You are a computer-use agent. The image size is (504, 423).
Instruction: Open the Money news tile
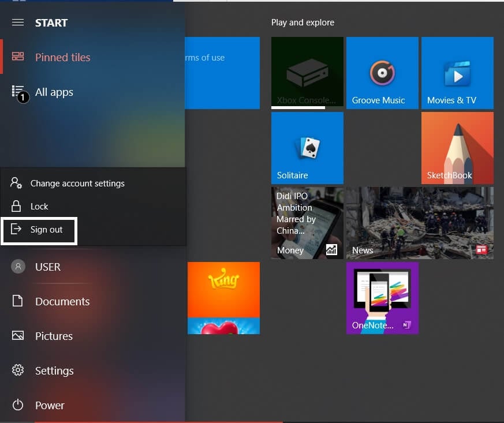point(307,223)
